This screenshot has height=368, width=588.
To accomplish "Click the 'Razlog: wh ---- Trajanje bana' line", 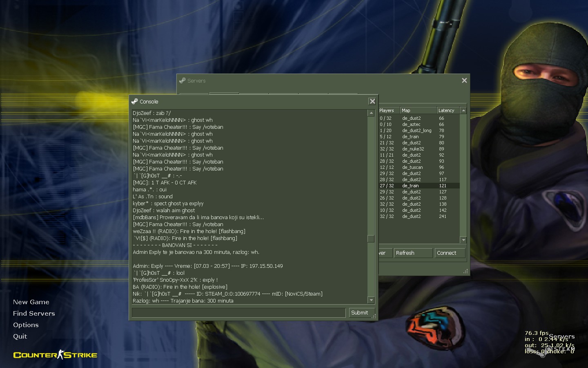I will [183, 301].
